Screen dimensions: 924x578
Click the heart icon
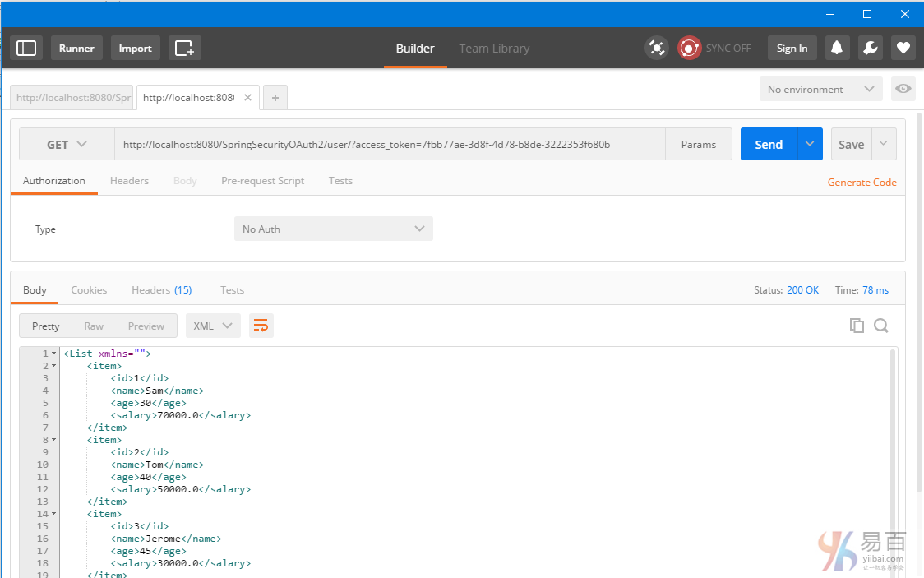coord(903,48)
